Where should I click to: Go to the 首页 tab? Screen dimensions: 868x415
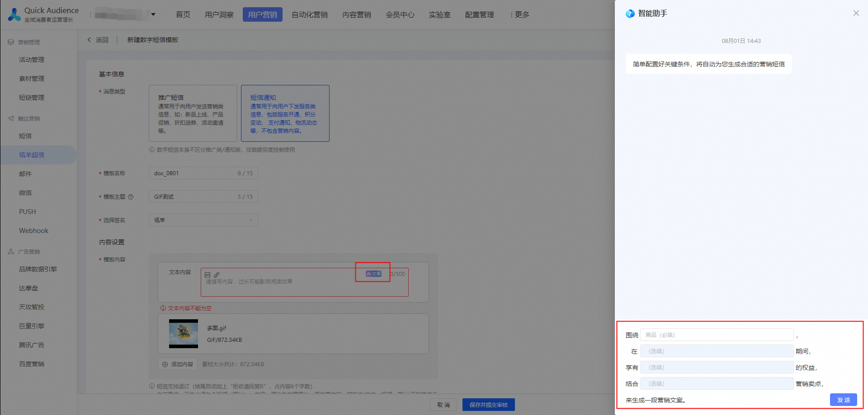(183, 14)
